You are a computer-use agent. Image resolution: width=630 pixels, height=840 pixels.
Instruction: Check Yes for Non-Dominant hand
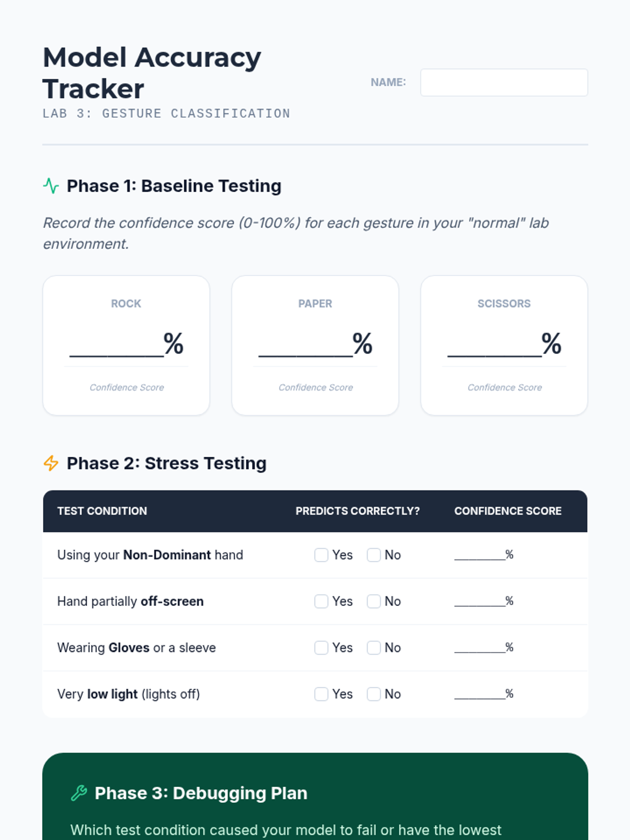click(321, 555)
